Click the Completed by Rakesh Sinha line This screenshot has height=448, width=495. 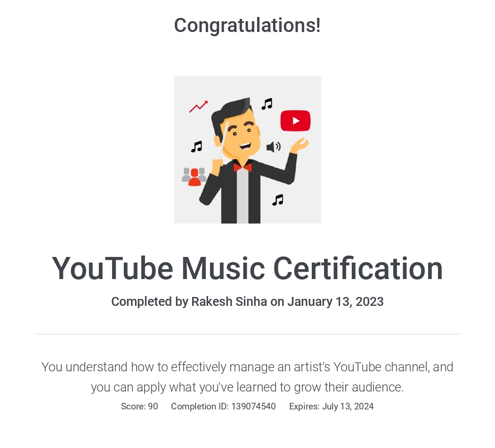pos(248,302)
